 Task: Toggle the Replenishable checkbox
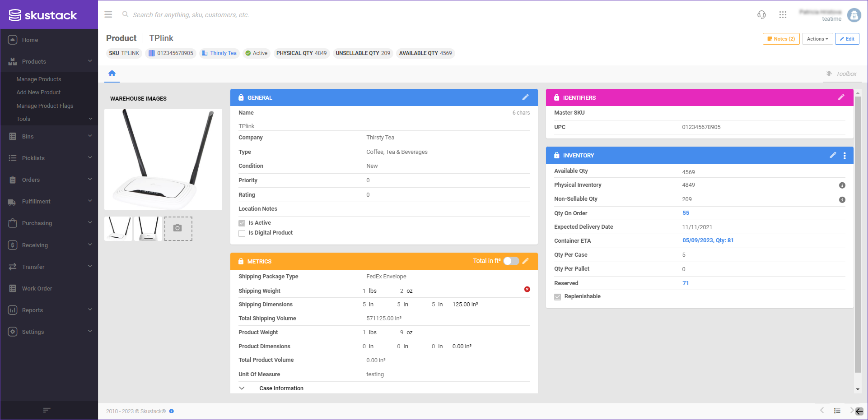point(558,297)
